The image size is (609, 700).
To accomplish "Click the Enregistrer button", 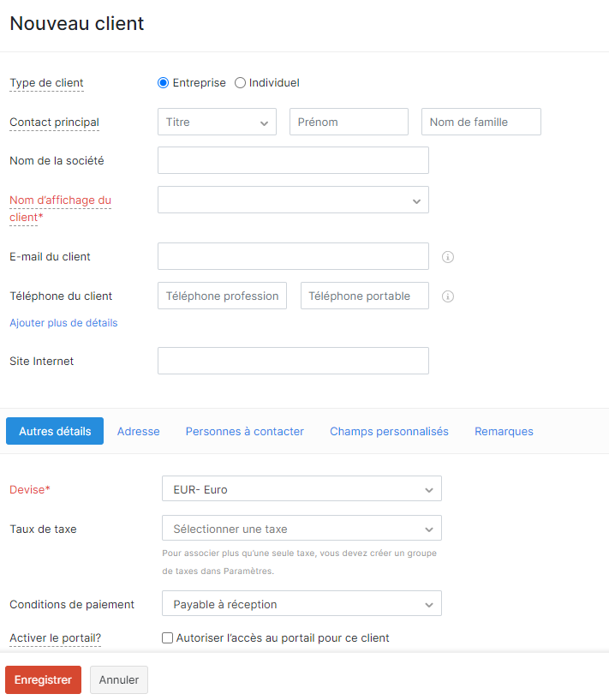I will [44, 679].
